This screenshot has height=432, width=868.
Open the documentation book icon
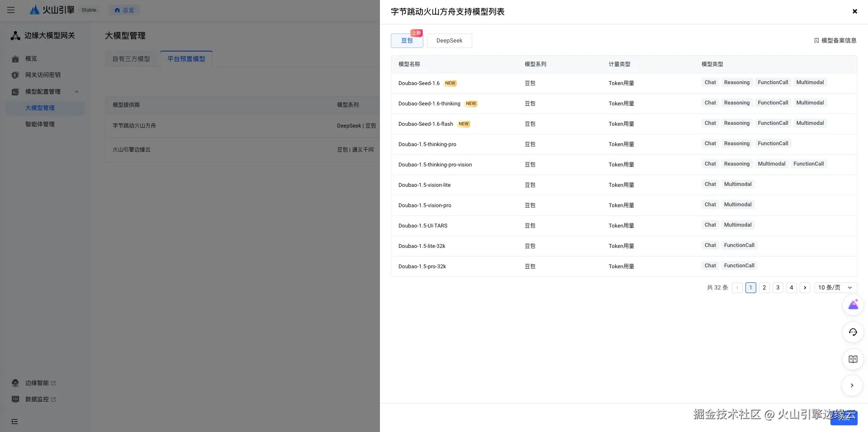coord(853,359)
